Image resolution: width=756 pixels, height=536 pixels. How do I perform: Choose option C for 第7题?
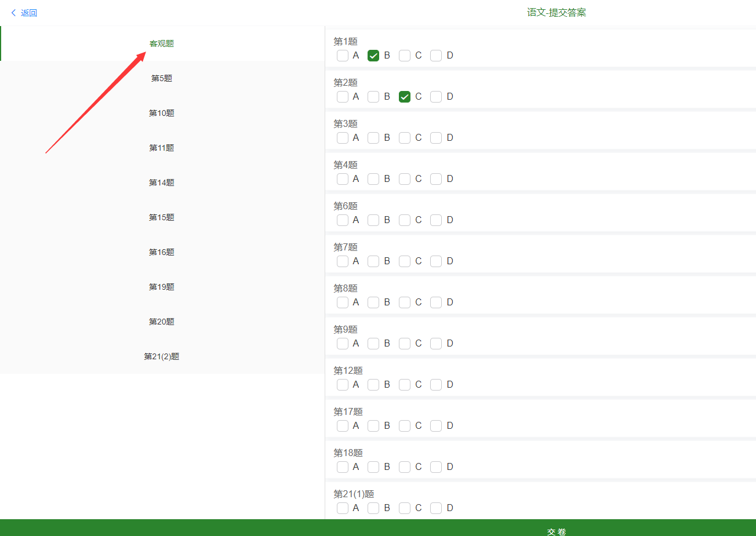(405, 261)
